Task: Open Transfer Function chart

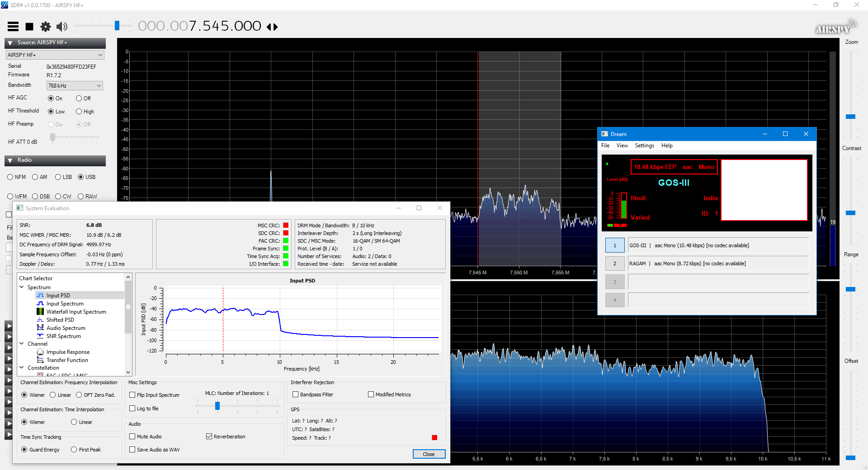Action: point(67,360)
